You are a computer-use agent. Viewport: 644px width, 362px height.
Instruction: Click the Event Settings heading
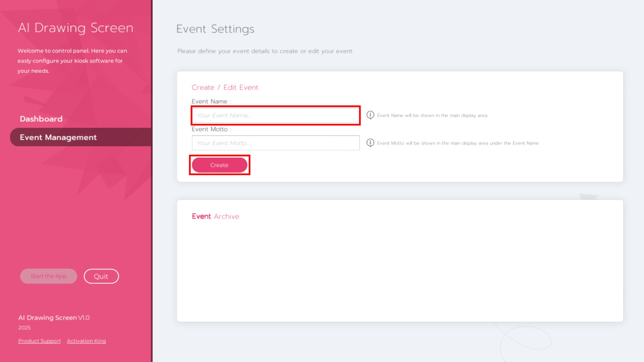pos(215,29)
